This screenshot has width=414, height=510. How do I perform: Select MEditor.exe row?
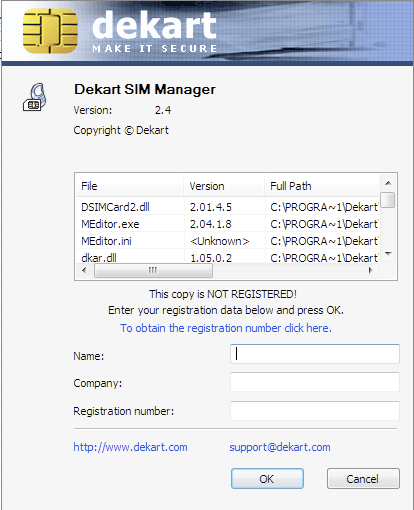pyautogui.click(x=228, y=224)
